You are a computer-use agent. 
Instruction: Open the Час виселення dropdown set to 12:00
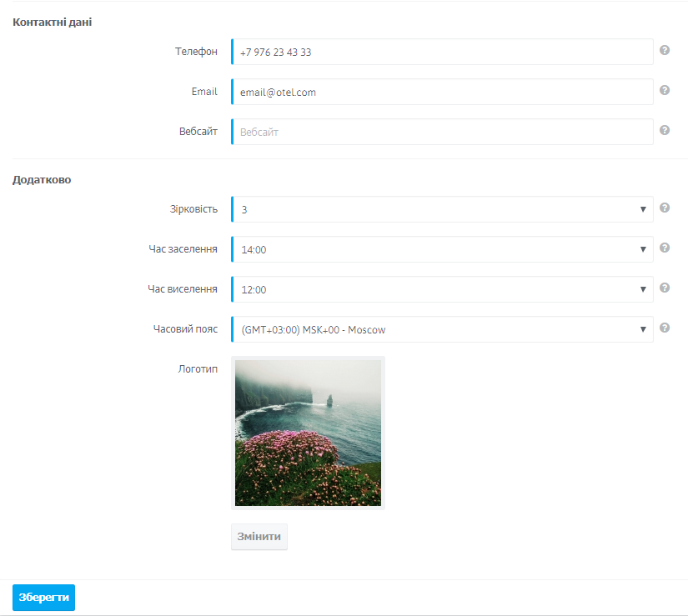[x=442, y=289]
